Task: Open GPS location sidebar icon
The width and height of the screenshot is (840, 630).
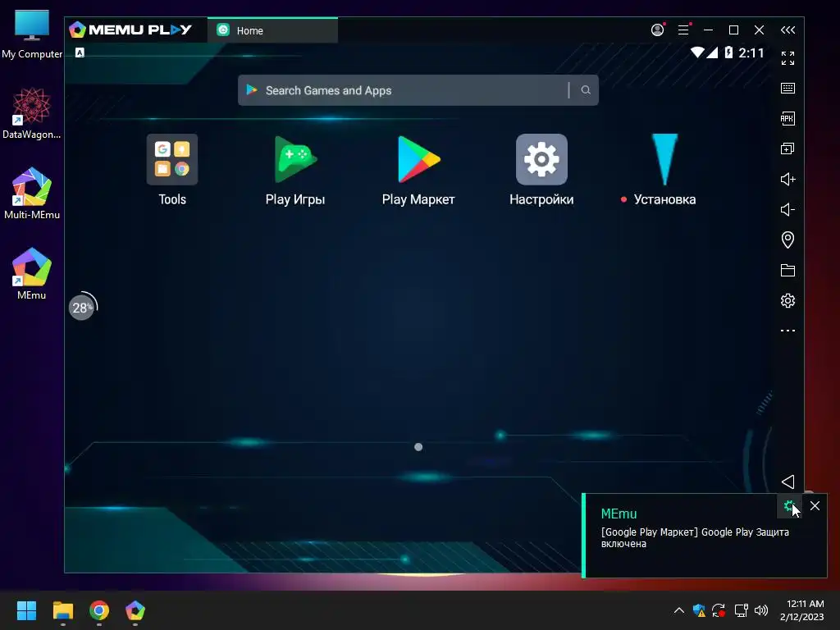Action: tap(787, 240)
